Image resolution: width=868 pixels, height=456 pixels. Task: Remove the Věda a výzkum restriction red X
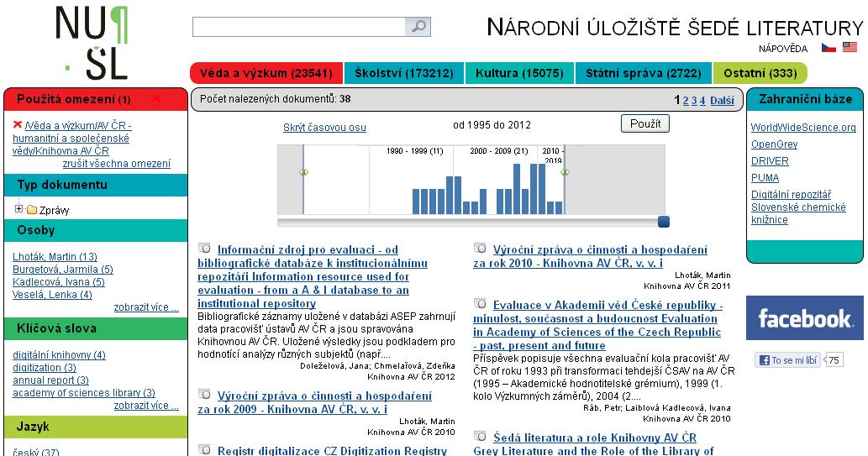point(17,125)
